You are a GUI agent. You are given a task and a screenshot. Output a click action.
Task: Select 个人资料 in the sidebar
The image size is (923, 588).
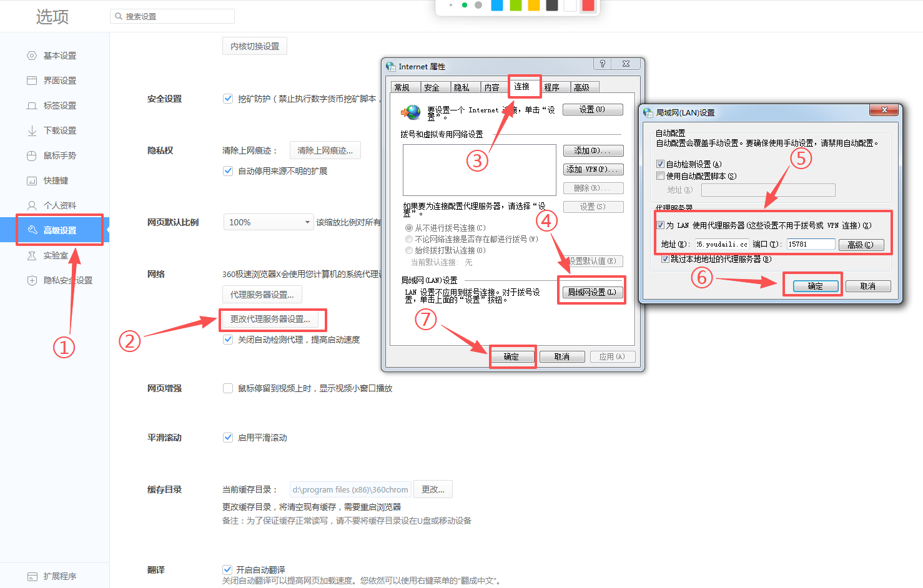tap(60, 205)
